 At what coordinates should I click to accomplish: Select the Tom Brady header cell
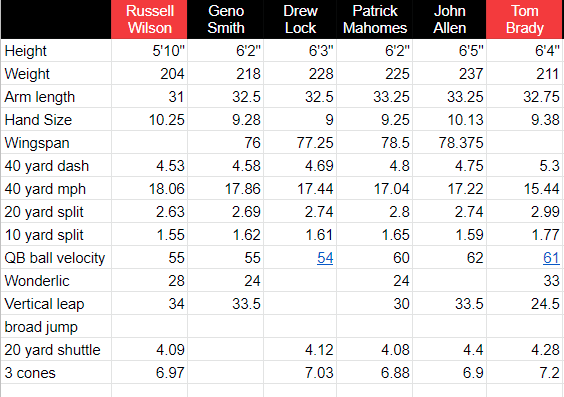(x=524, y=19)
